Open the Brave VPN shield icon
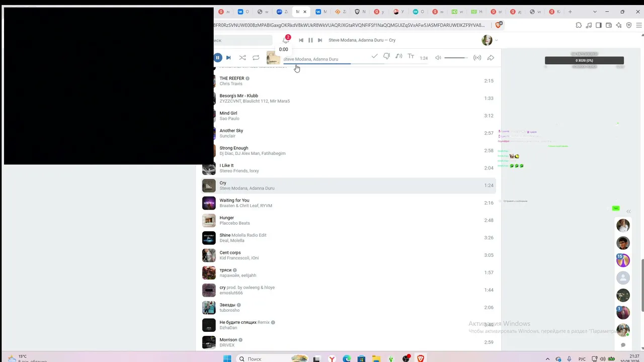 [629, 25]
